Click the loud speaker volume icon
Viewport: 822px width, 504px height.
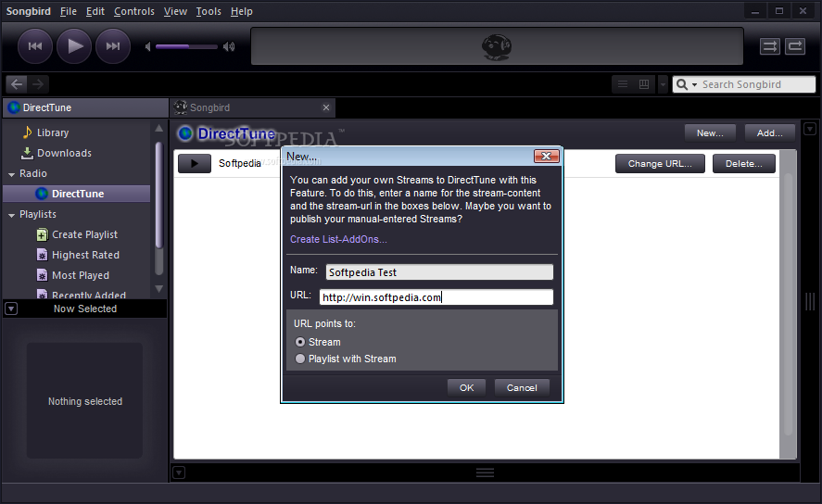pyautogui.click(x=229, y=46)
